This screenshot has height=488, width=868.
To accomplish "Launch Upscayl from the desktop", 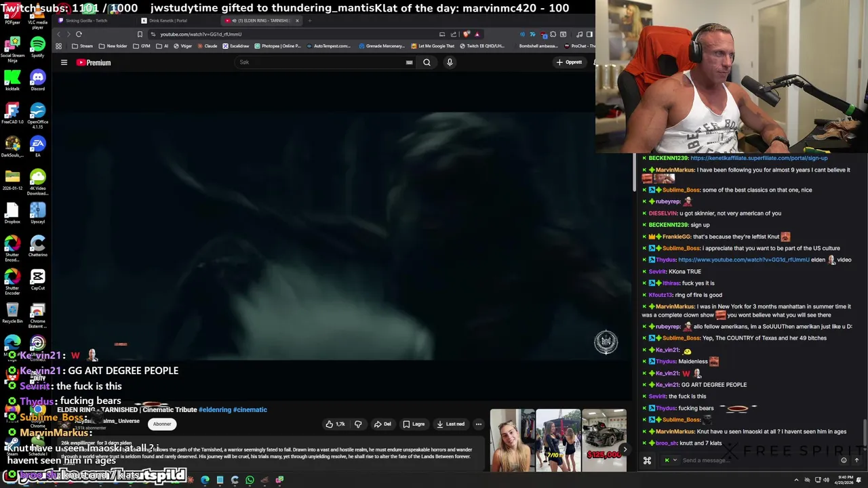I will [x=37, y=213].
